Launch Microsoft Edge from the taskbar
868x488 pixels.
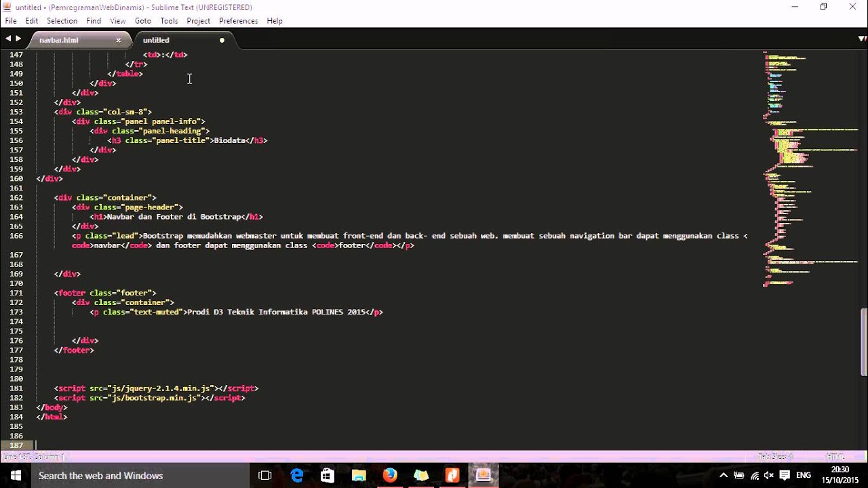pos(297,476)
